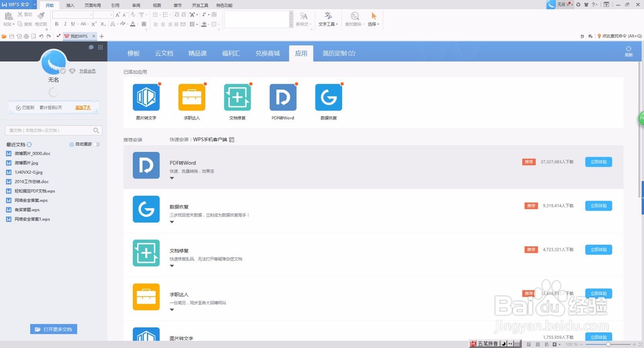Open the 云文档 tab on blue bar
Viewport: 644px width, 348px height.
coord(164,53)
